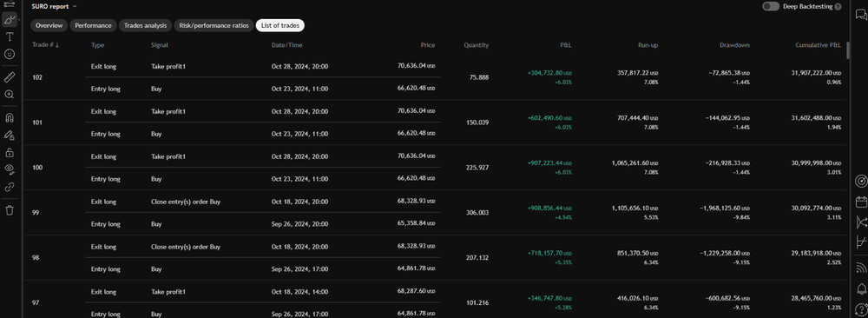Toggle magnet mode icon
Screen dimensions: 868x318
click(9, 117)
